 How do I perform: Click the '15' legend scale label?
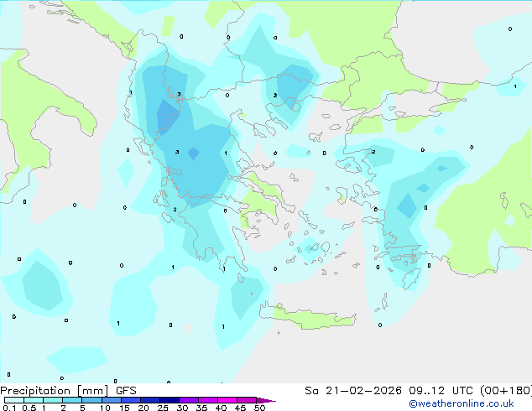[x=124, y=408]
